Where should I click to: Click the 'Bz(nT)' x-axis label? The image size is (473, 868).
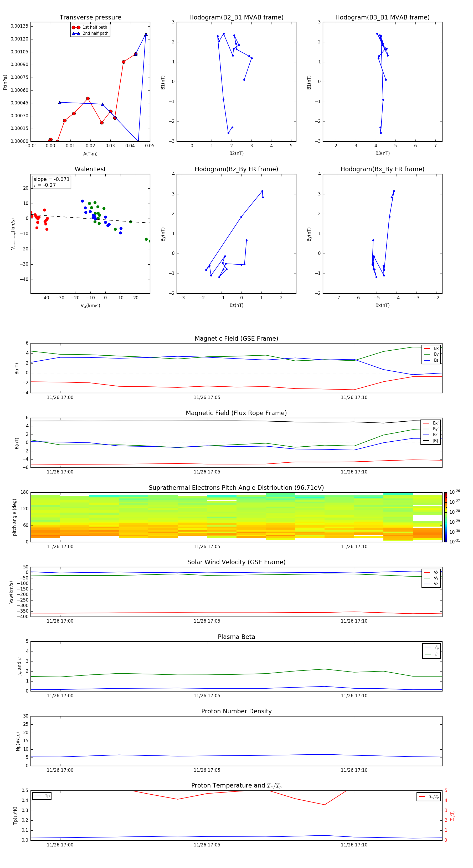pos(236,305)
